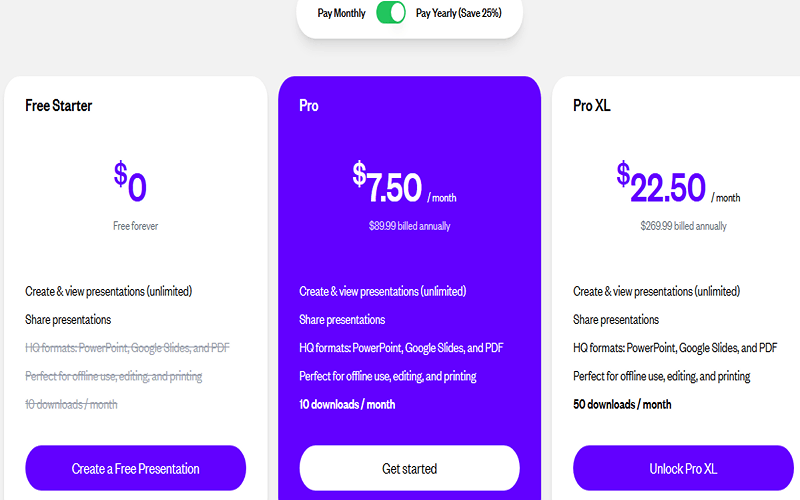Screen dimensions: 800x500
Task: Toggle the monthly/yearly billing switch
Action: point(391,13)
